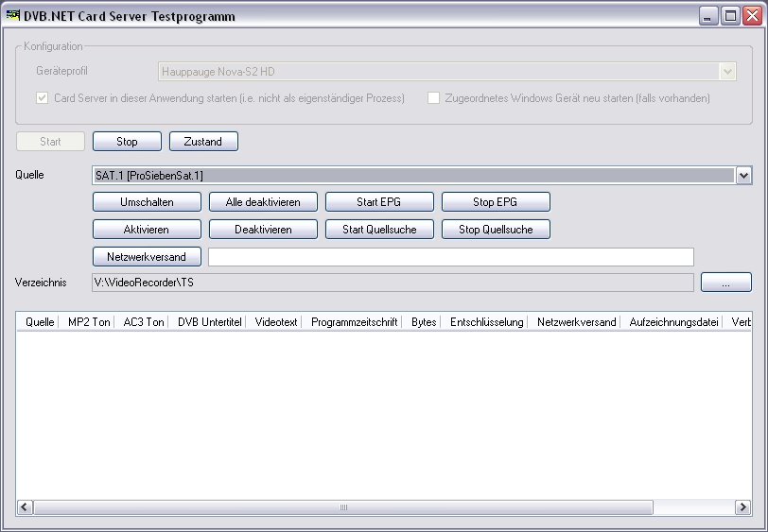Click the horizontal scrollbar left arrow
This screenshot has height=532, width=768.
point(25,507)
